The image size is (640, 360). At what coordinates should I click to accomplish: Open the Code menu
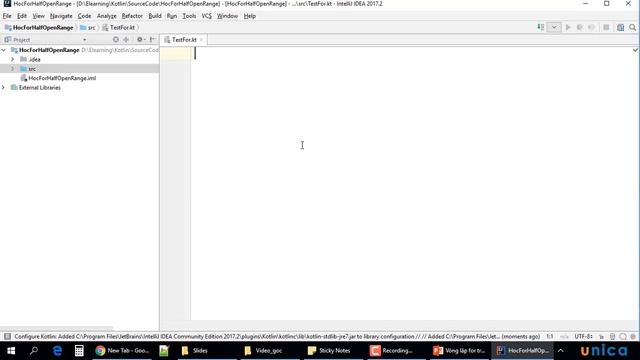click(84, 16)
